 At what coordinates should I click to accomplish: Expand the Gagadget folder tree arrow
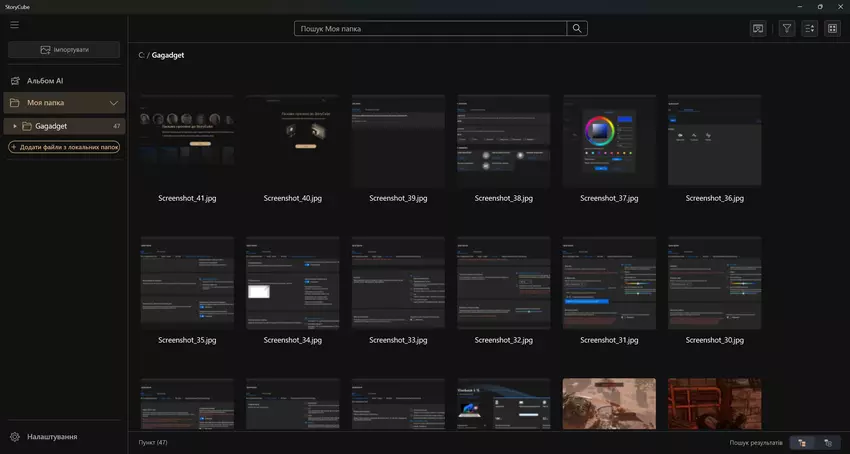14,126
